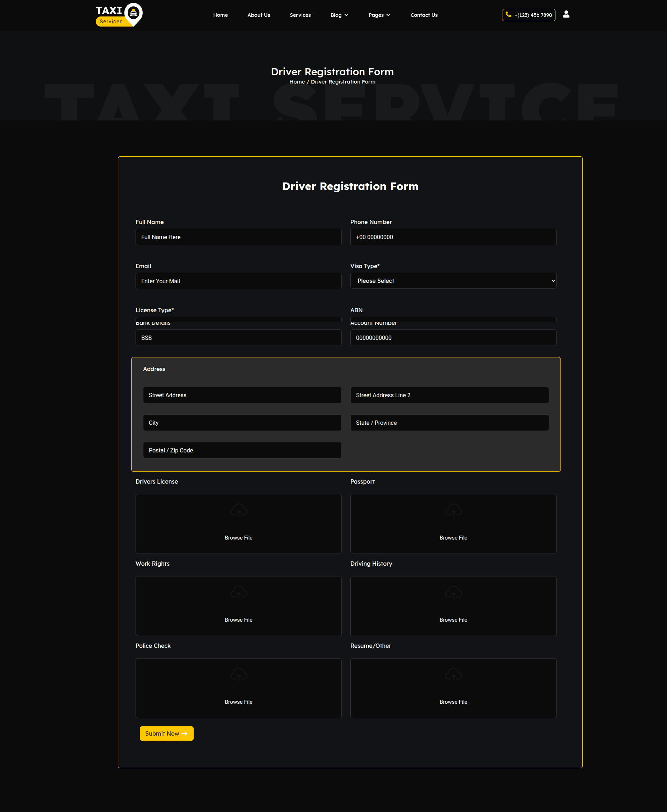The height and width of the screenshot is (812, 667).
Task: Expand the Pages menu chevron
Action: point(388,15)
